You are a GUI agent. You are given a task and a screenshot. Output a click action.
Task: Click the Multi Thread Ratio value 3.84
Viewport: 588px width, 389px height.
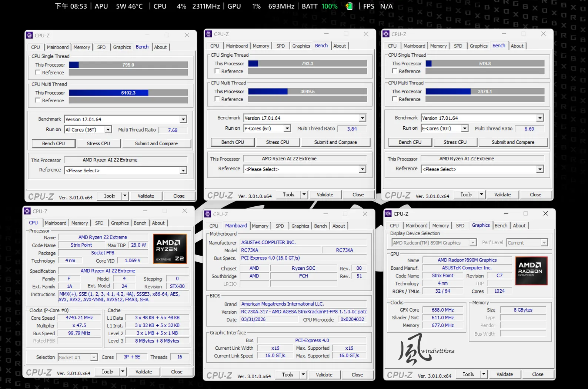pos(352,129)
